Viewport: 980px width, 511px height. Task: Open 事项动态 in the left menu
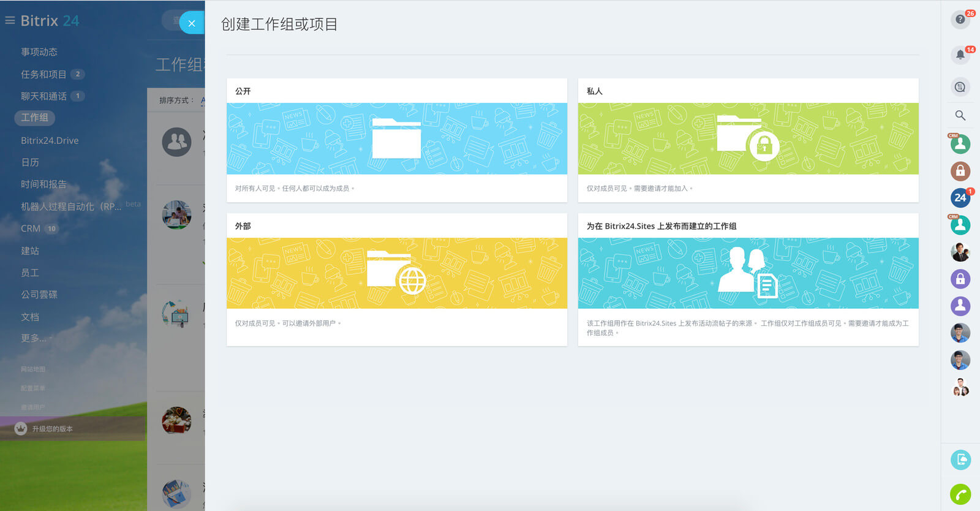39,52
